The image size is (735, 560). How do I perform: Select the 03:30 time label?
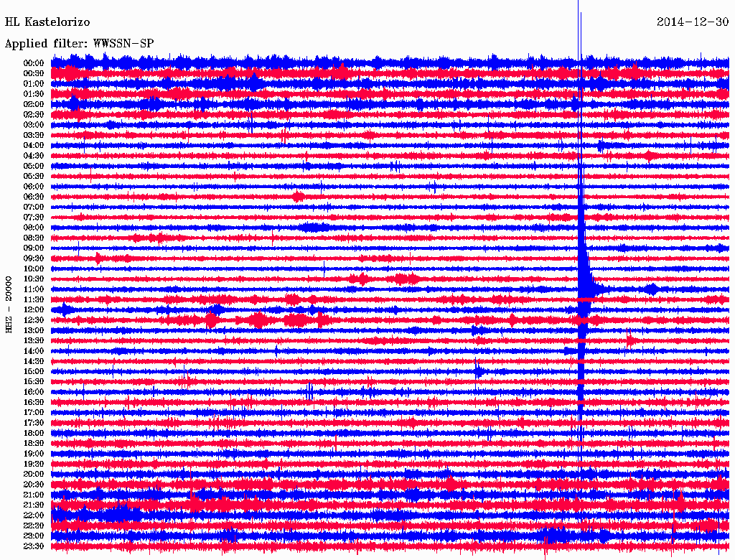coord(34,135)
